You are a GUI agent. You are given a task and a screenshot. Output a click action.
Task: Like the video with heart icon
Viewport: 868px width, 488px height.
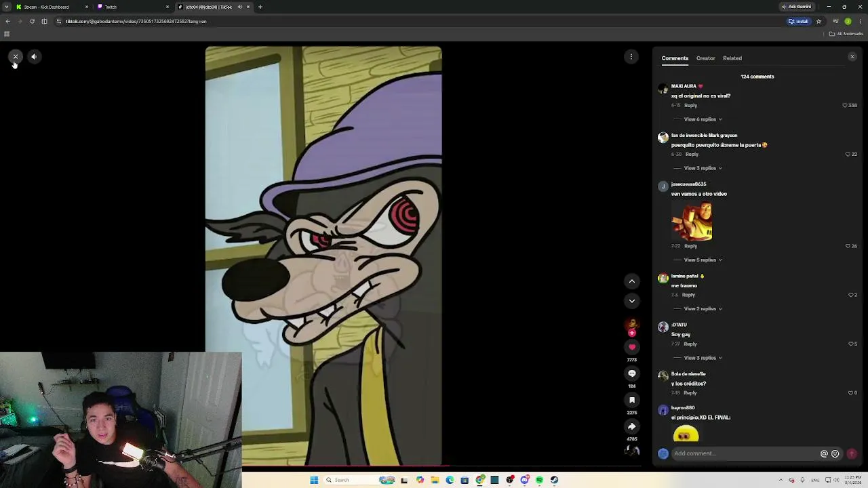(x=632, y=347)
